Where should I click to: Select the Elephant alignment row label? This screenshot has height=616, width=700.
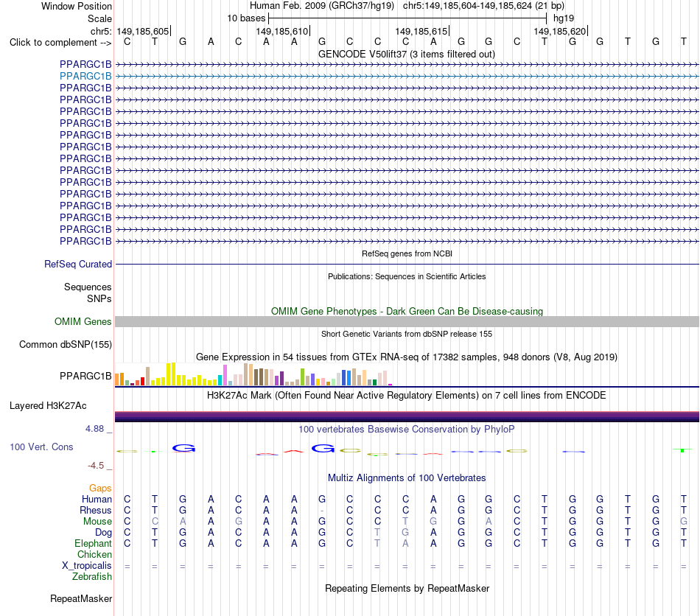point(93,544)
